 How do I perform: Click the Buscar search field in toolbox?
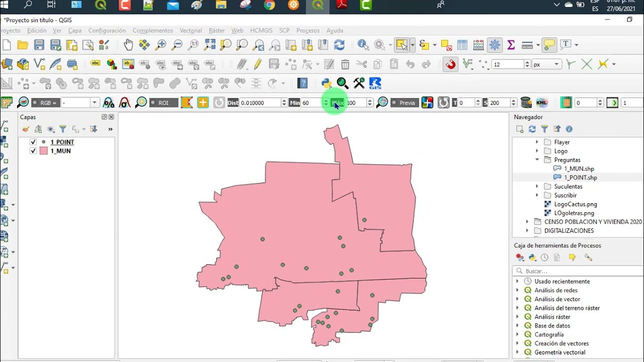(578, 271)
